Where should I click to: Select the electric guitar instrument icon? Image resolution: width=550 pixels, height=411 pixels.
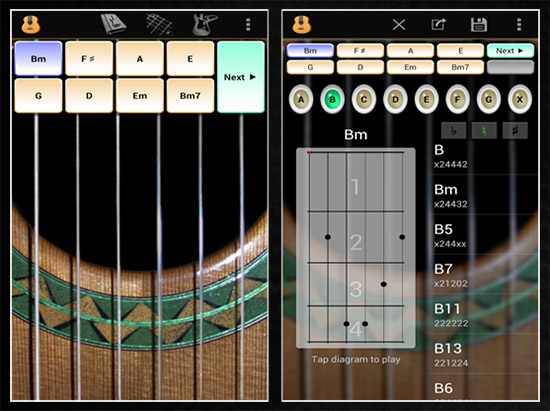[205, 24]
